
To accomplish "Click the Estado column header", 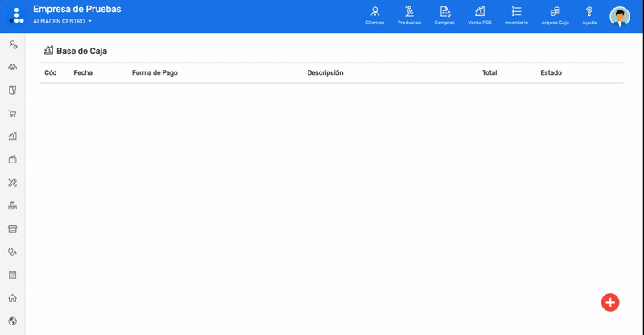I will 551,72.
